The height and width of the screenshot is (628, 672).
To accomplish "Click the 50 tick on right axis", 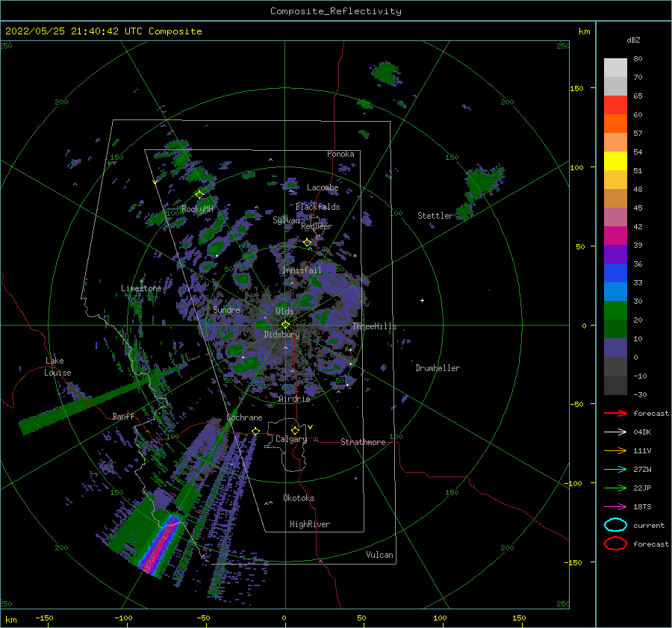I will pos(580,246).
